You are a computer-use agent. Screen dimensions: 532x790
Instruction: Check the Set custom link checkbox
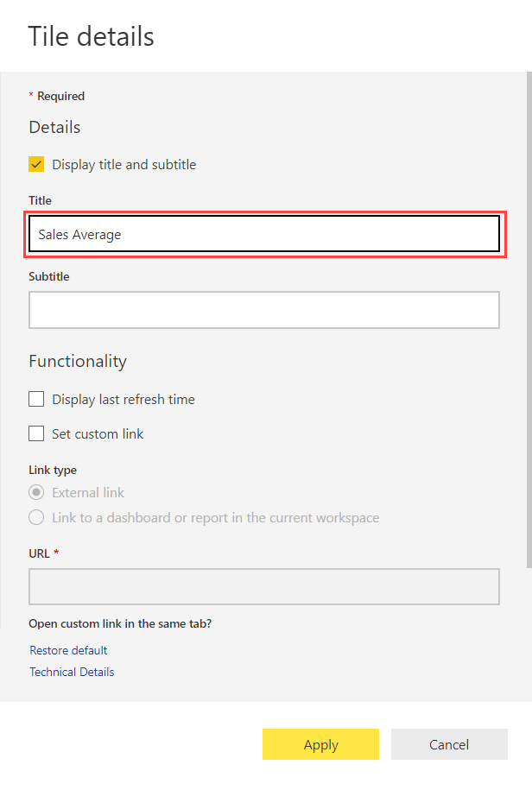(x=36, y=433)
